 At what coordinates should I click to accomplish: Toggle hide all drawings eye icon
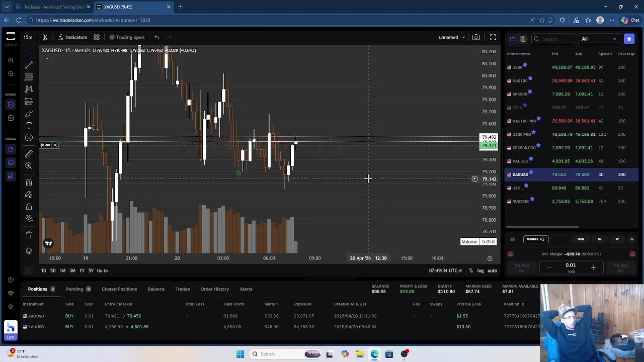pyautogui.click(x=29, y=219)
